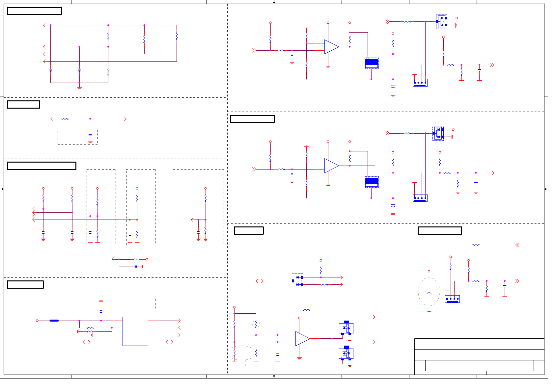Select upper MOSFET of the stacked pair

tap(346, 328)
